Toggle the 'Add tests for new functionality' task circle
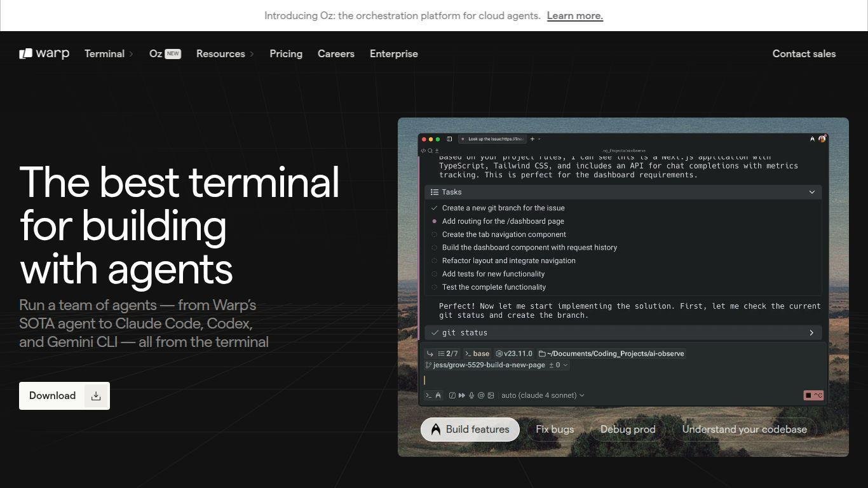The width and height of the screenshot is (868, 488). [x=435, y=274]
